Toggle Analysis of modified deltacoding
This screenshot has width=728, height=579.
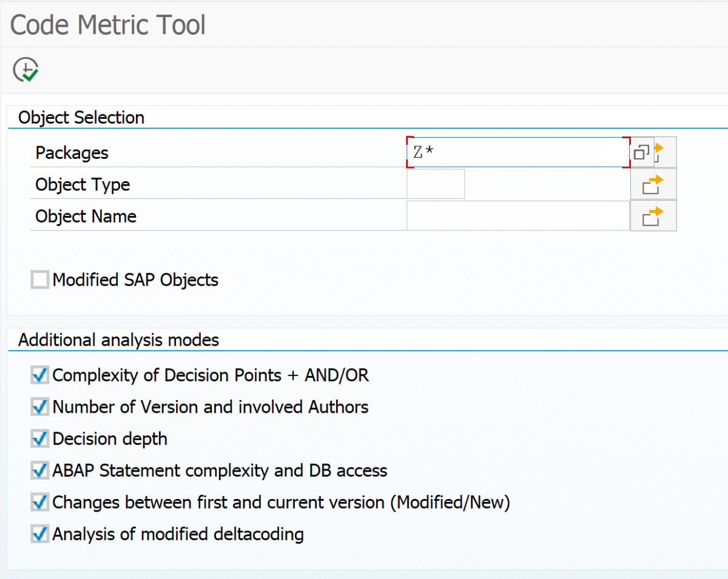pos(39,534)
